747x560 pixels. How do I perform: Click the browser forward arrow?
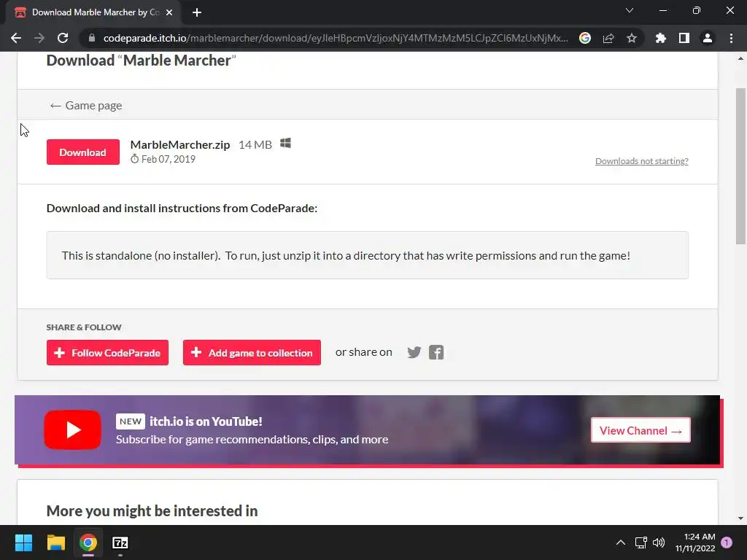pos(39,38)
